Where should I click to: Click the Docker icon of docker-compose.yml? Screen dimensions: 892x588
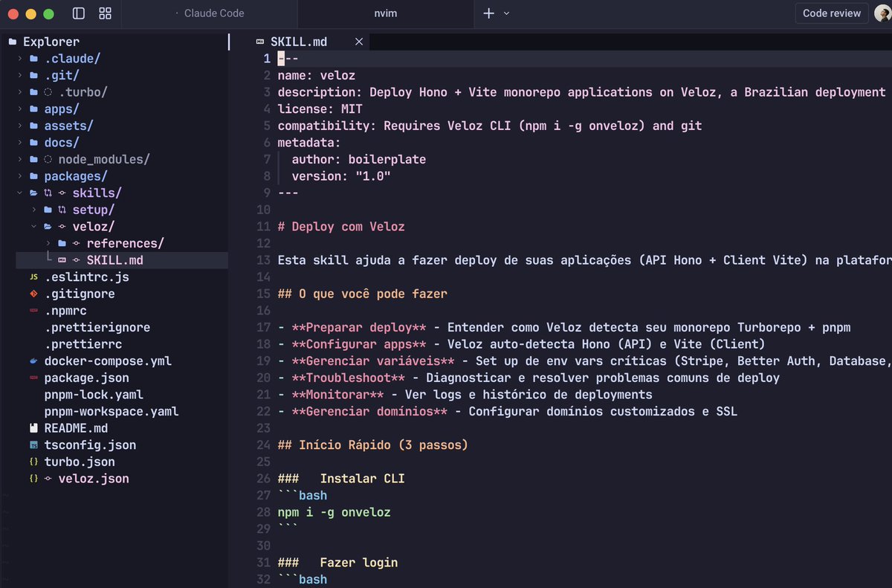point(33,361)
